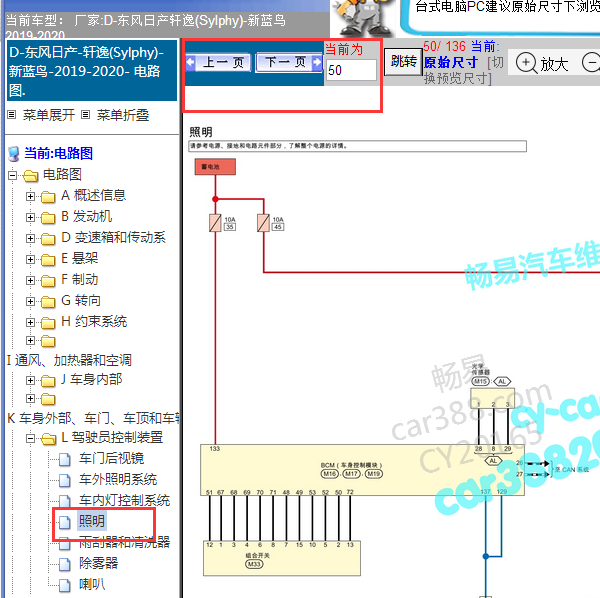Select the B 发动机 folder icon

point(48,218)
